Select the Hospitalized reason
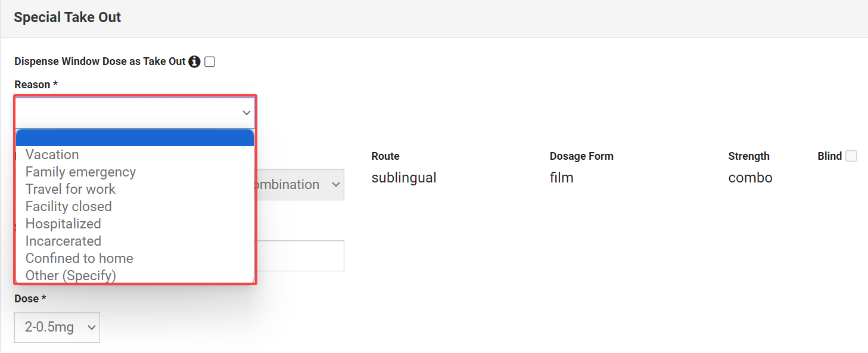This screenshot has height=353, width=868. click(63, 224)
